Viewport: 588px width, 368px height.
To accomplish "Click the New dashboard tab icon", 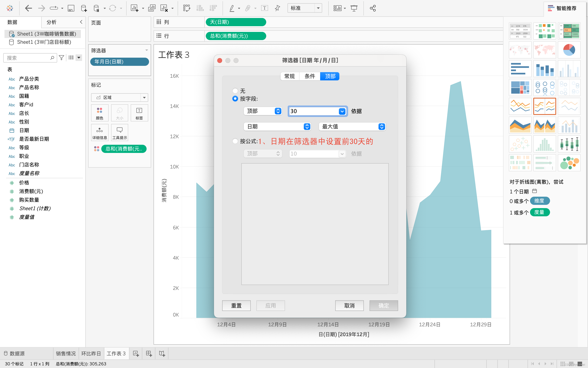I will click(x=149, y=353).
